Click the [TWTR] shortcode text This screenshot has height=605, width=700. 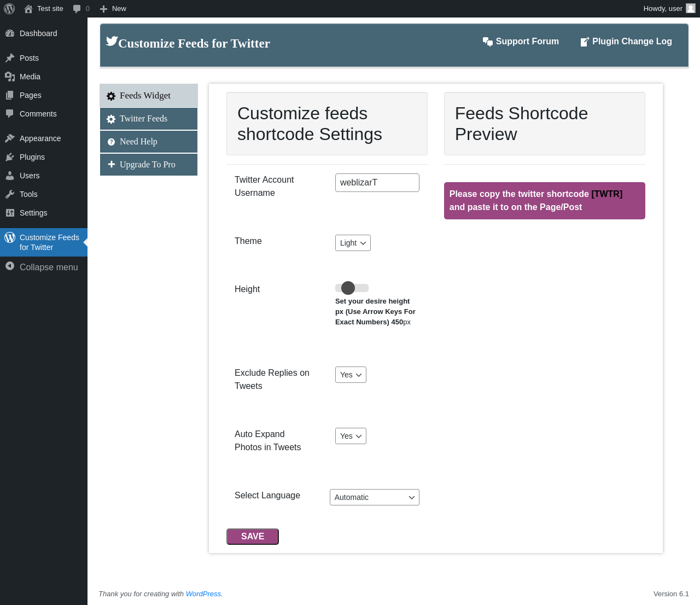[x=607, y=194]
